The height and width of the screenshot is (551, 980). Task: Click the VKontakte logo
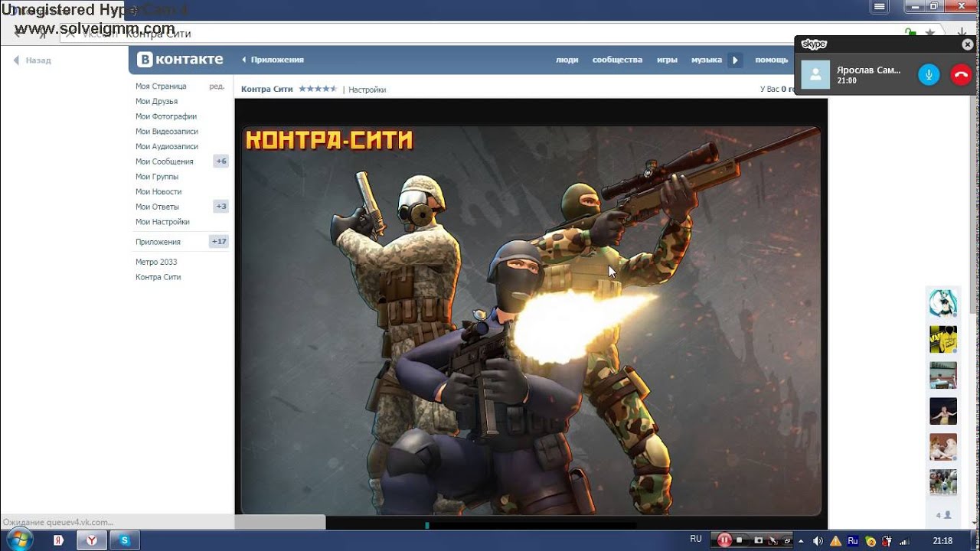click(x=180, y=60)
